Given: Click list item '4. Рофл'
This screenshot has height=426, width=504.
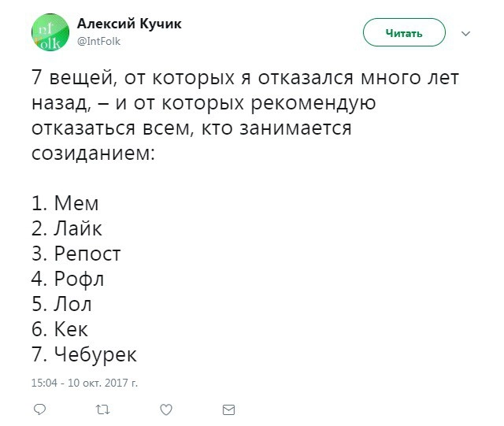Looking at the screenshot, I should 68,279.
